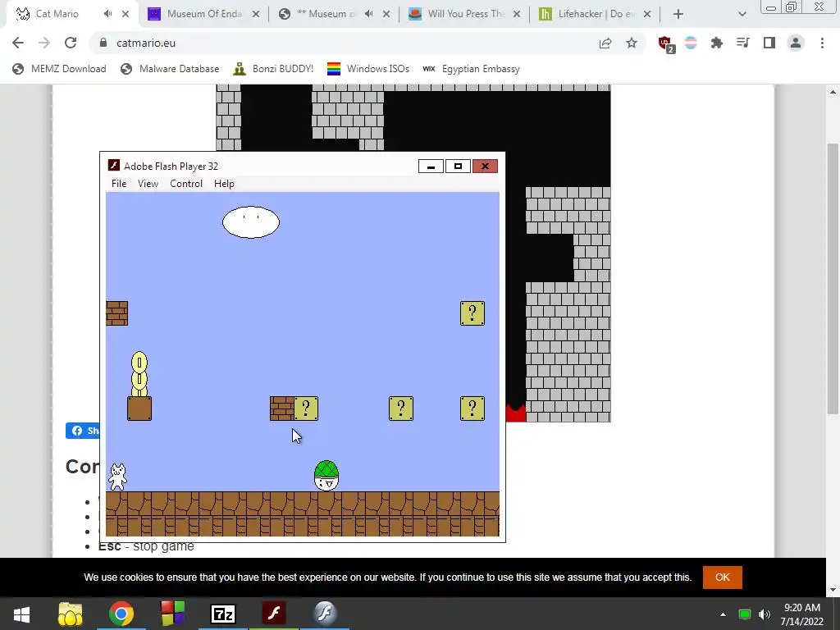Open the clock showing 9:20 AM
Screen dimensions: 840x630
802,614
